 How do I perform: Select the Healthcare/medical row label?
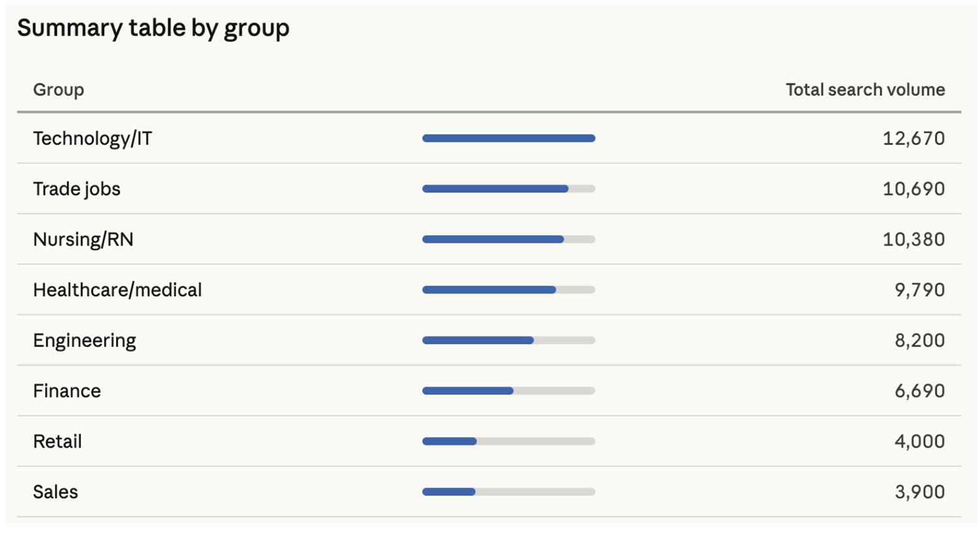click(x=117, y=290)
